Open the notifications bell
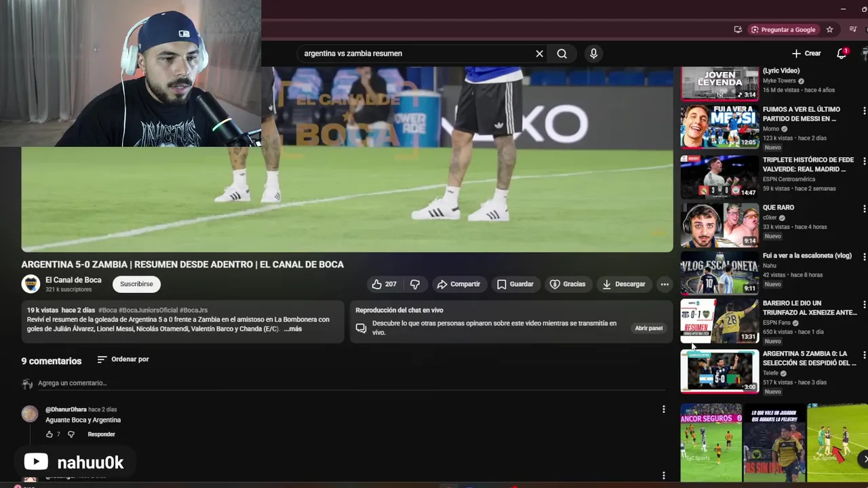The width and height of the screenshot is (868, 488). (842, 54)
